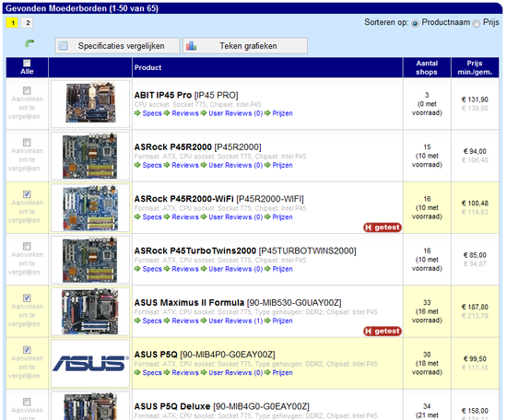Open Prijzen link for ASRock P45R2000
Image resolution: width=507 pixels, height=420 pixels.
tap(282, 165)
